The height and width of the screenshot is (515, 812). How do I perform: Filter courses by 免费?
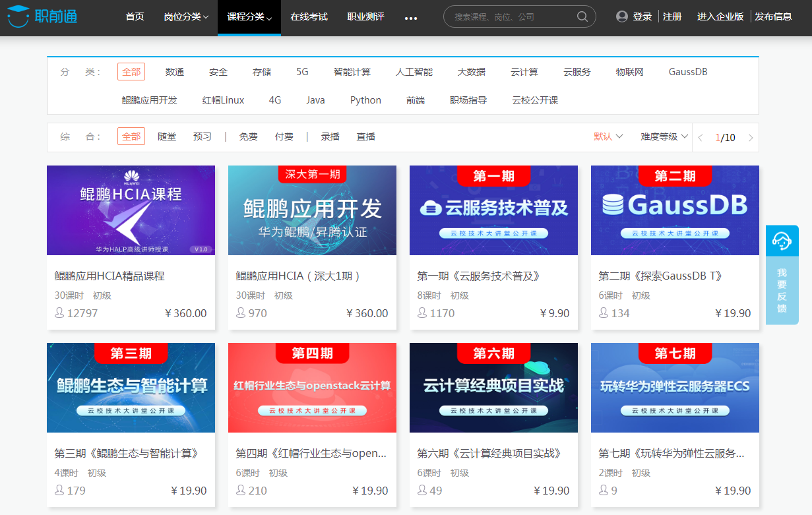248,136
